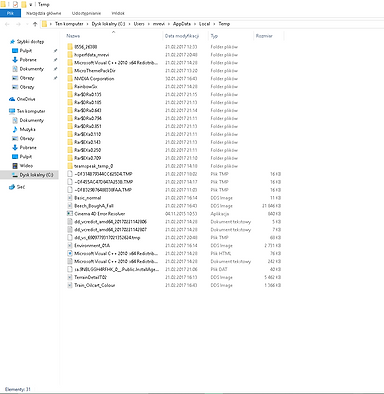Switch to the Udostępnianie tab

[86, 13]
